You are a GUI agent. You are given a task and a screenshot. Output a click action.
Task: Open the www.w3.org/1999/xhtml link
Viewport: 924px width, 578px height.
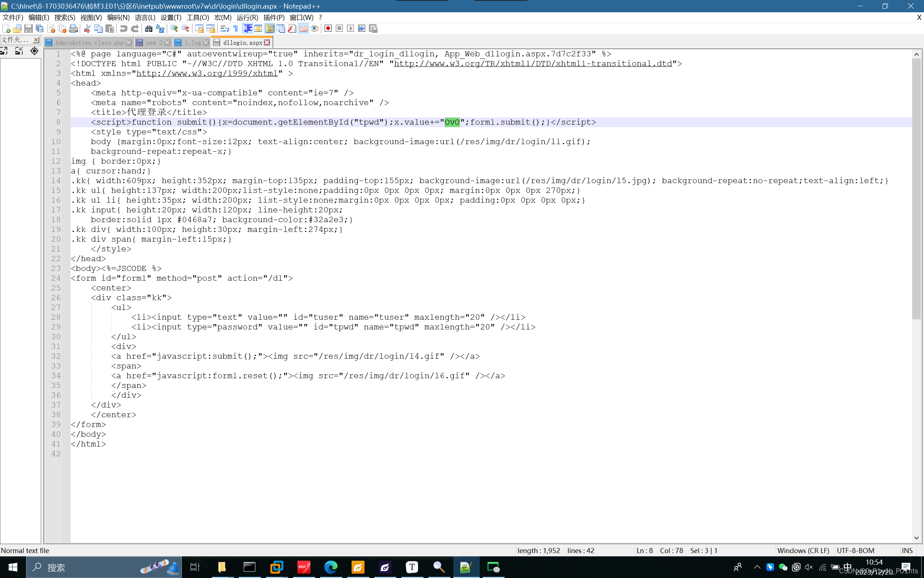tap(207, 73)
